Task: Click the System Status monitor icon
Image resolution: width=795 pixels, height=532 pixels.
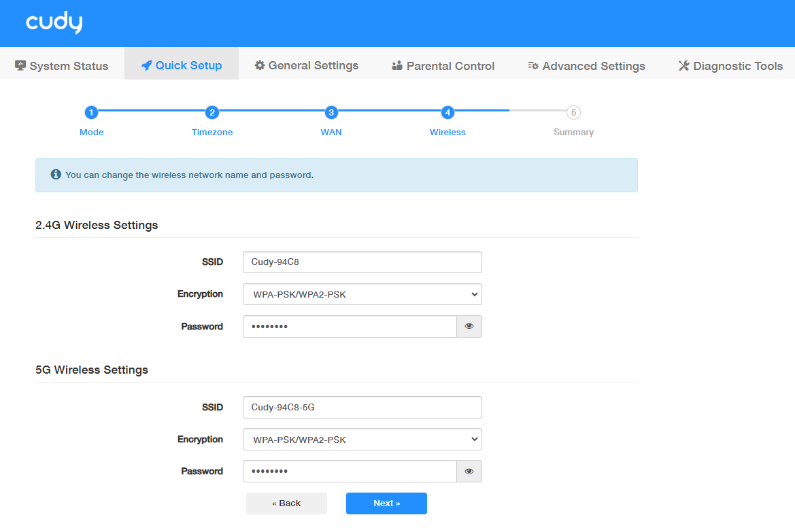Action: (x=20, y=66)
